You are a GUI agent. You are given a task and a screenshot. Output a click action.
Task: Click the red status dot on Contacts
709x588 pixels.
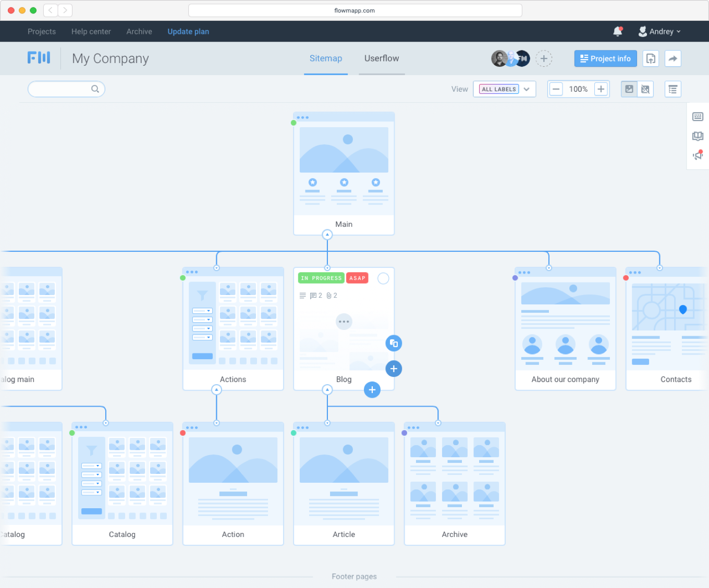(626, 278)
